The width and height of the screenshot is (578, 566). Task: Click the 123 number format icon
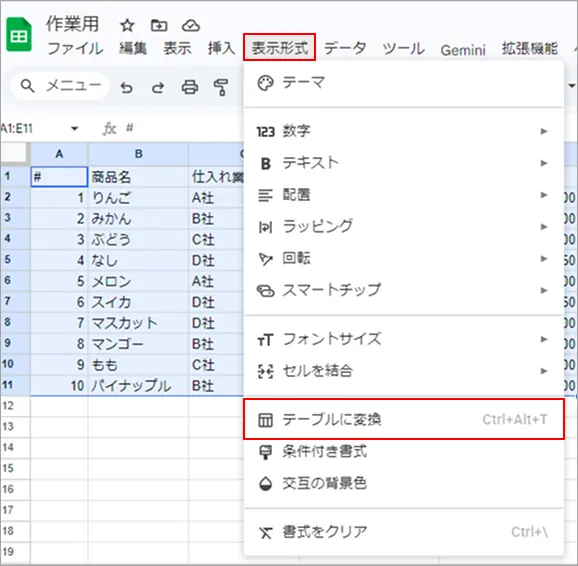point(265,132)
